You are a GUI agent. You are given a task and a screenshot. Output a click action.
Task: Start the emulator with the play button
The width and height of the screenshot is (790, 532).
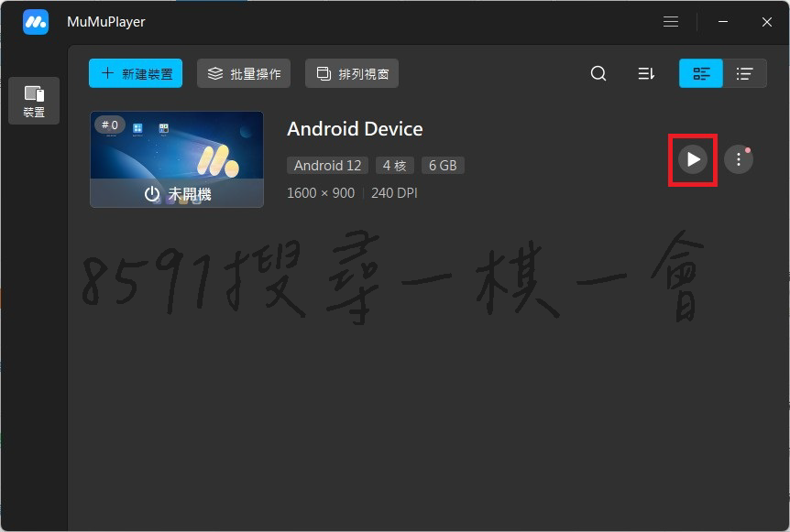coord(692,159)
